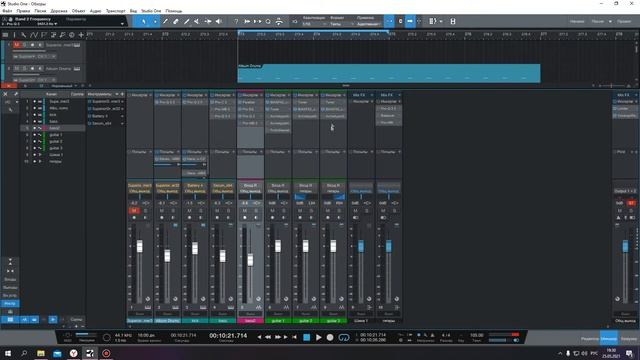The width and height of the screenshot is (640, 360).
Task: Open the track list menu icon
Action: [x=5, y=35]
